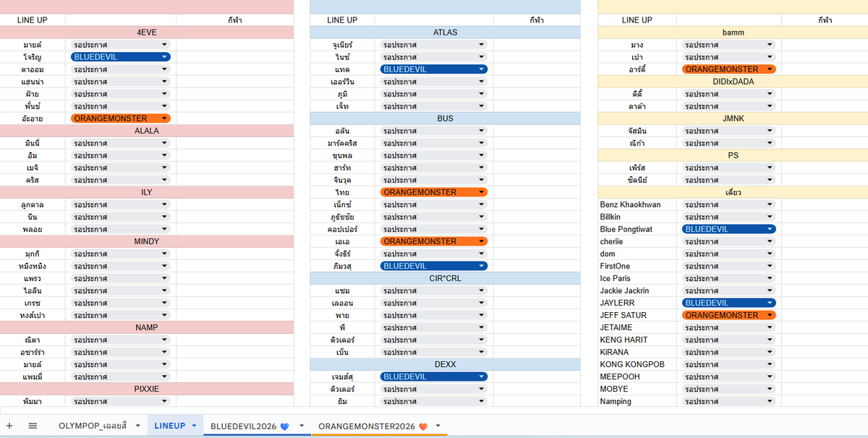Open Namping's status dropdown
The height and width of the screenshot is (438, 868).
(x=728, y=401)
